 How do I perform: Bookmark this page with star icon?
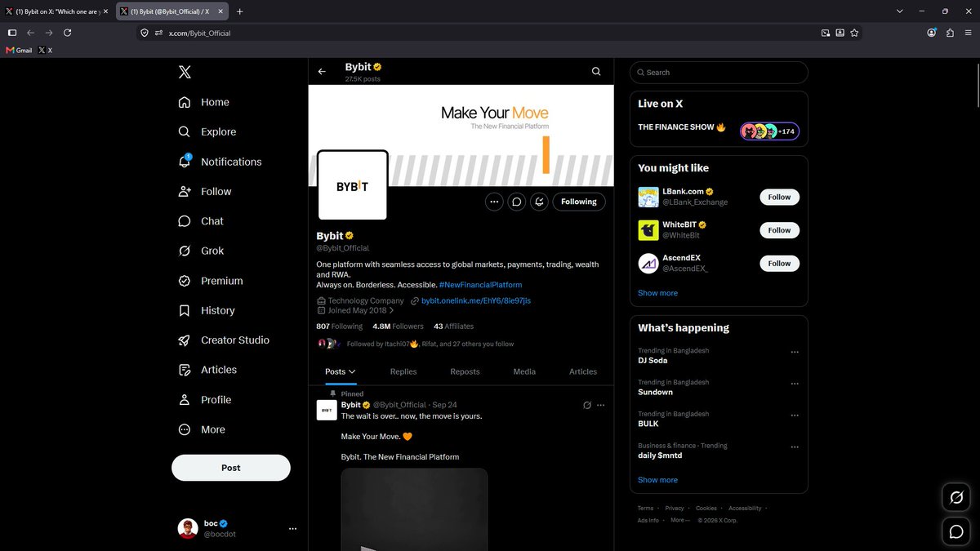854,33
